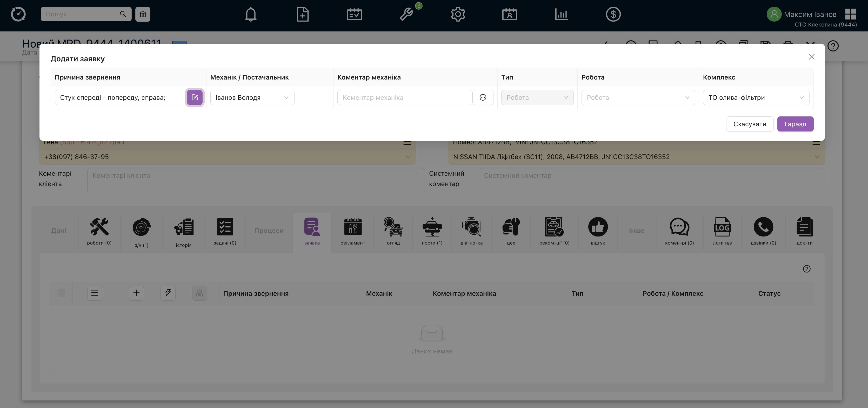Click the edit icon beside Причина звернення field
The image size is (868, 408).
195,97
